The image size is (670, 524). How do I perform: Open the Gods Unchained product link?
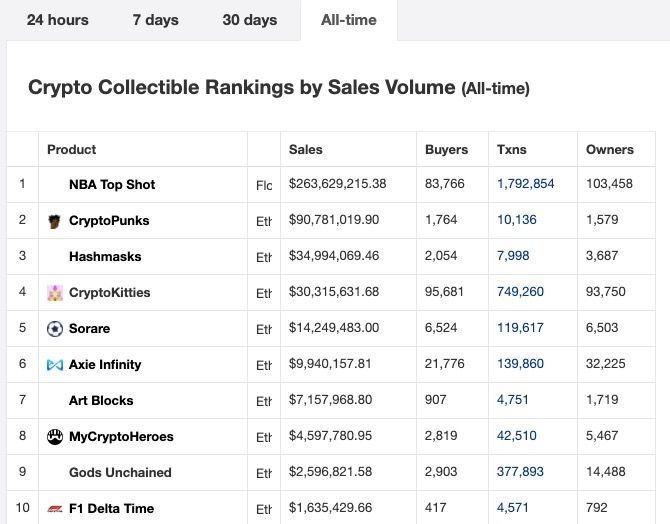(120, 472)
